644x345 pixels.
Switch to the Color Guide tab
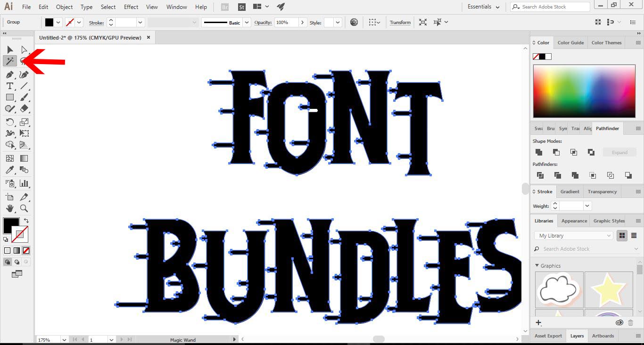[570, 42]
